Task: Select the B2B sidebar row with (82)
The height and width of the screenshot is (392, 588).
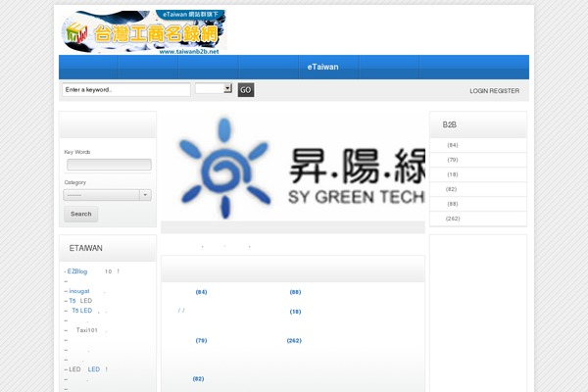Action: pyautogui.click(x=478, y=189)
